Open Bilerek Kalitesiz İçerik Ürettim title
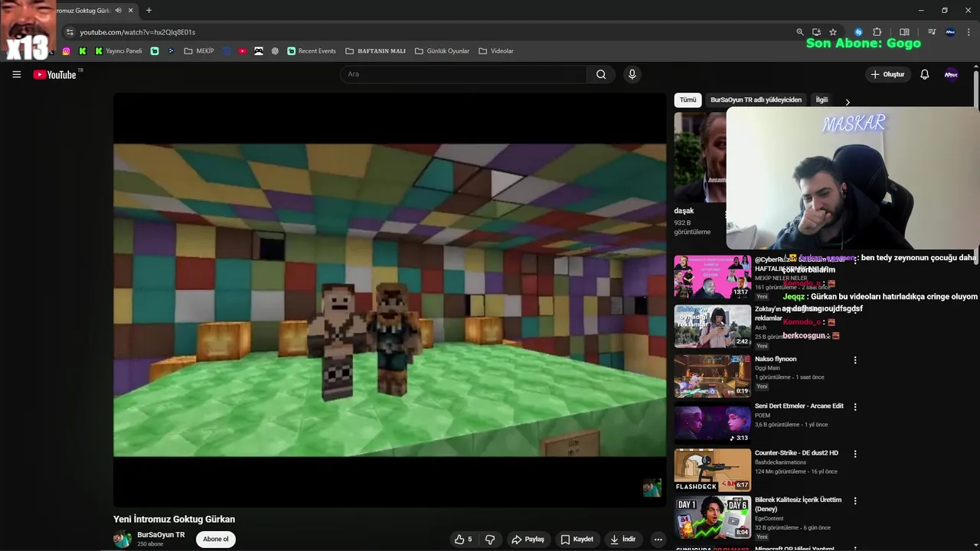Screen dimensions: 980x551 798,504
